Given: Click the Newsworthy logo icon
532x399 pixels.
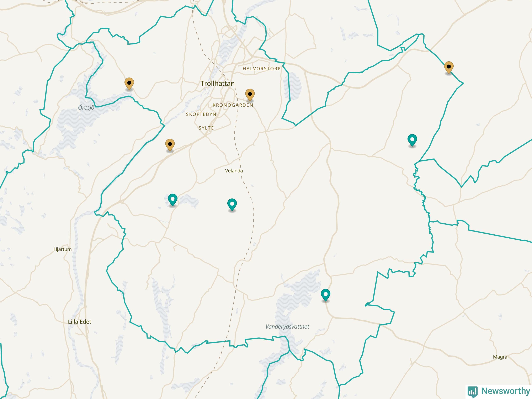Looking at the screenshot, I should coord(472,391).
